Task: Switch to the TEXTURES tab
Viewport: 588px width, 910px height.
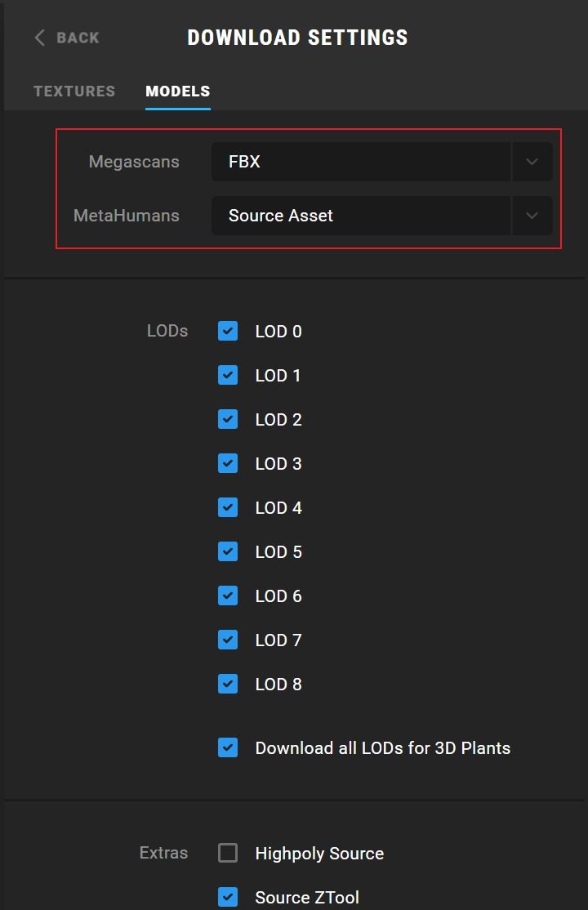Action: click(x=74, y=91)
